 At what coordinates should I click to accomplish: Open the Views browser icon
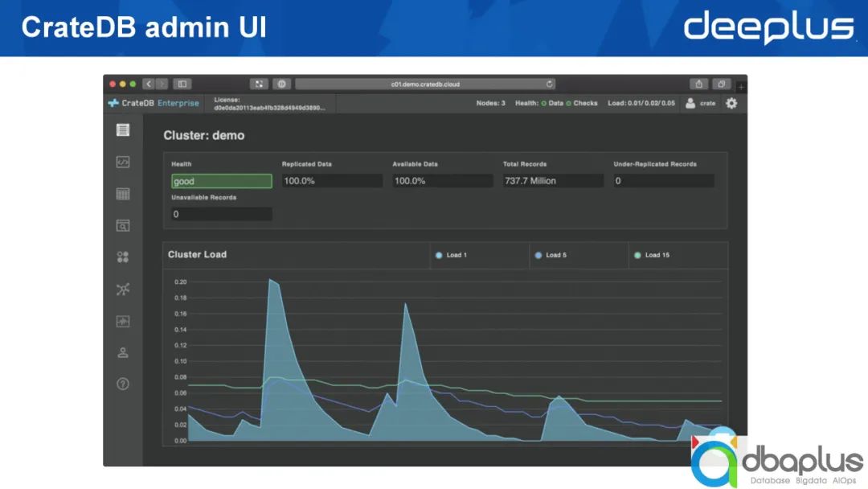123,226
